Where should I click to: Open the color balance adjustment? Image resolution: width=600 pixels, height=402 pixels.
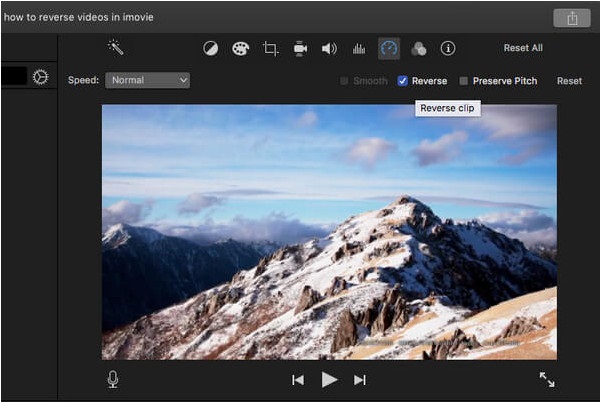pos(210,49)
